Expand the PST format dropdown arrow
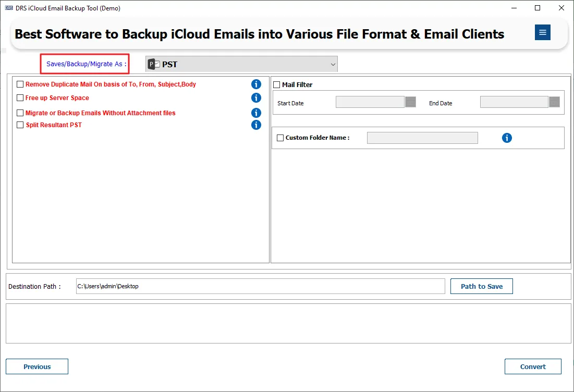The height and width of the screenshot is (392, 574). coord(333,65)
